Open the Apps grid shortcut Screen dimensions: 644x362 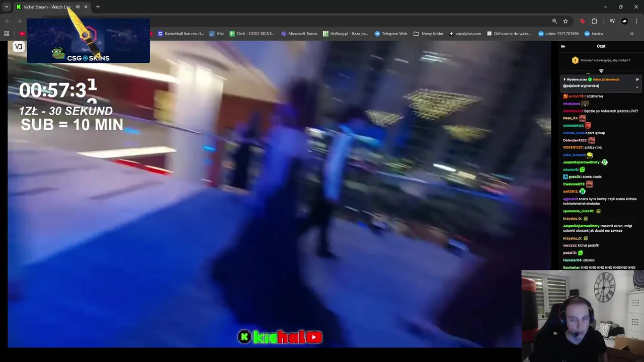[x=7, y=34]
